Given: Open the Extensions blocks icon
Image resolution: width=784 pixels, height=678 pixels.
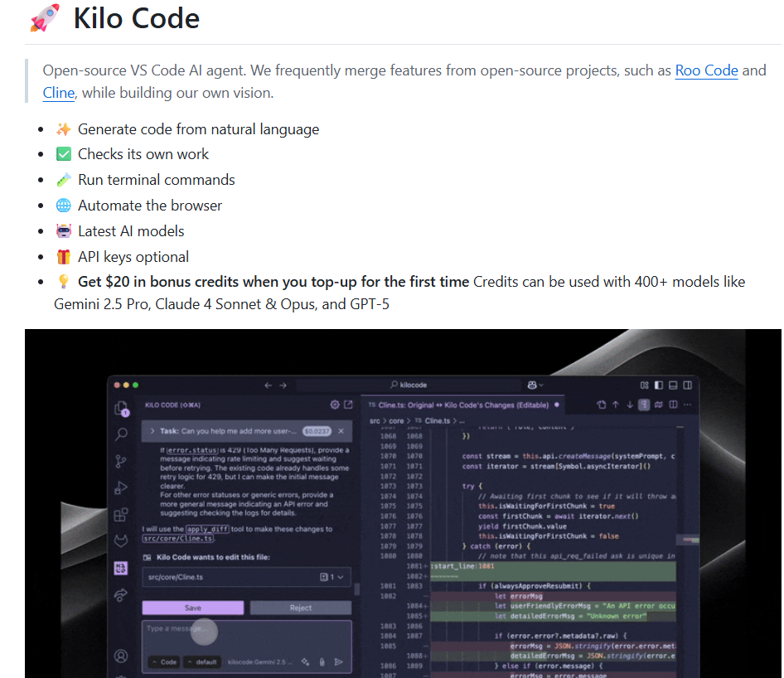Looking at the screenshot, I should pos(121,515).
